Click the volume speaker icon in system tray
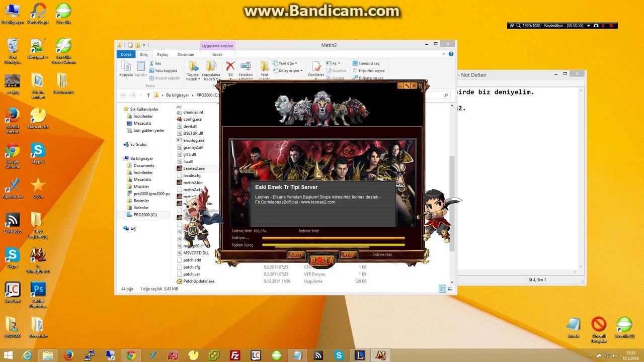 point(615,355)
